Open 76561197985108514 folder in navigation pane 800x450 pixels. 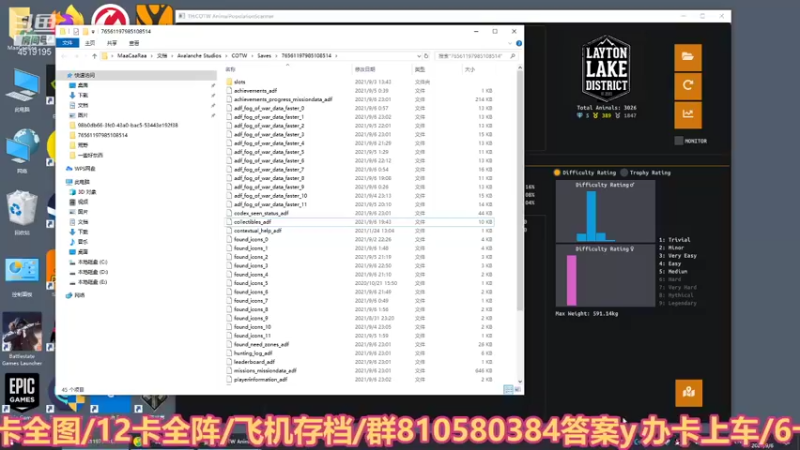[103, 135]
